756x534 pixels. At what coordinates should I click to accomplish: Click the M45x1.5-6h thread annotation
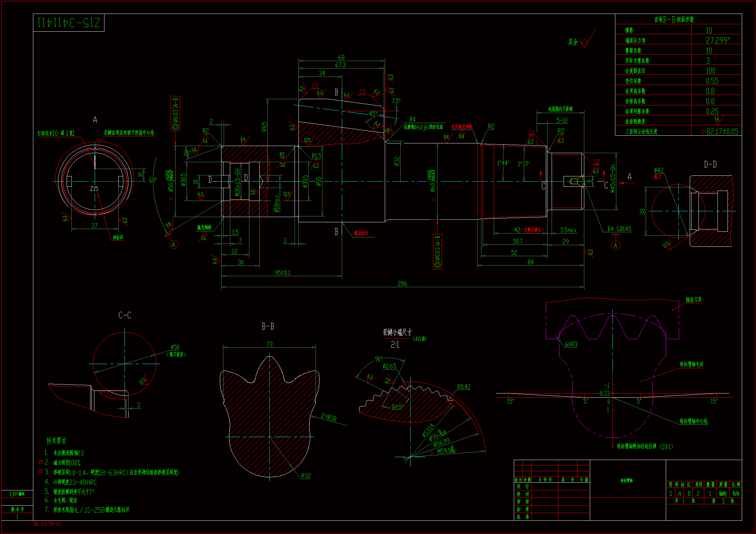click(612, 179)
